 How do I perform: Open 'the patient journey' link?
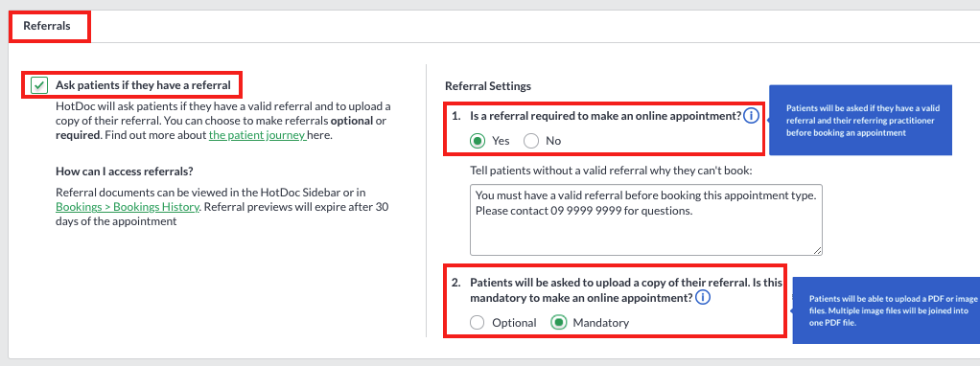(x=258, y=135)
